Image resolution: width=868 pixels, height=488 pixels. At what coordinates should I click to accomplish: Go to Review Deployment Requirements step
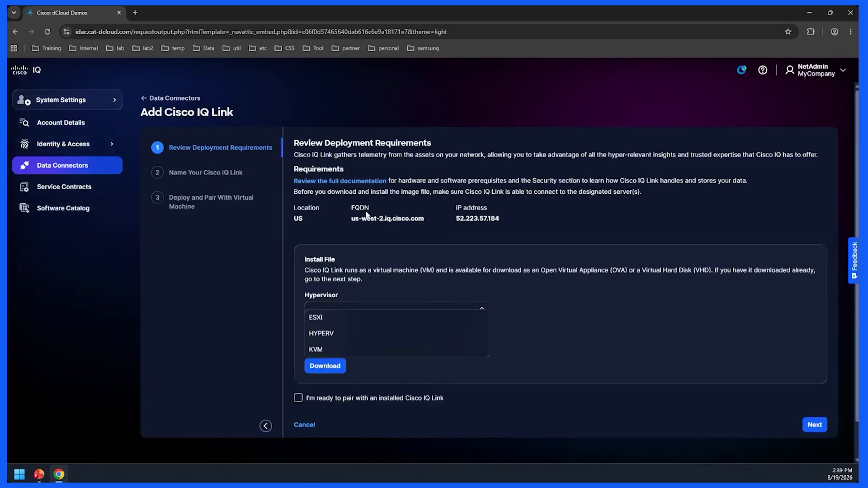click(x=212, y=148)
